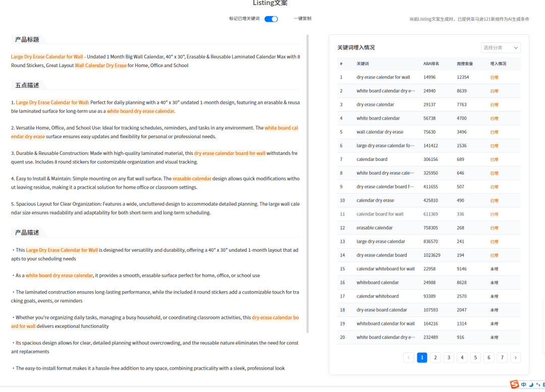Click the punctuation icon on Sogou bar
545x392 pixels.
pyautogui.click(x=538, y=385)
